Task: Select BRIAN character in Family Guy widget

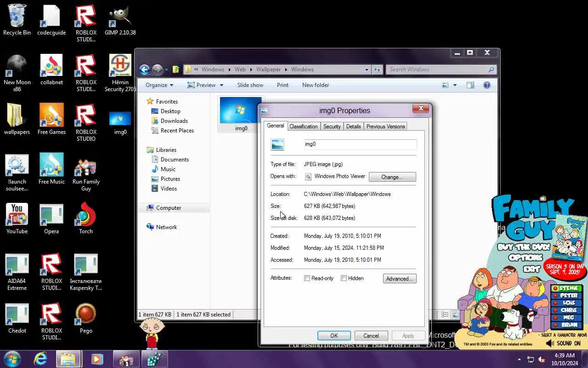Action: point(566,325)
